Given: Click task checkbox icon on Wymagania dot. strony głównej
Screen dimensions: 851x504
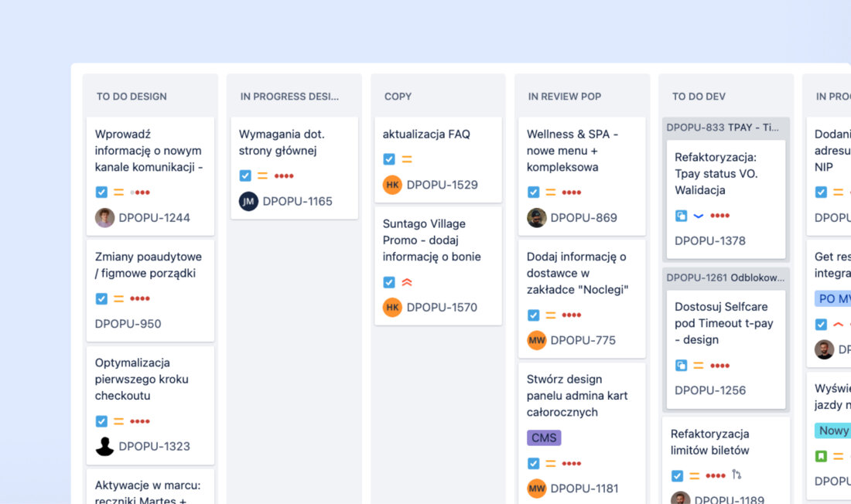Looking at the screenshot, I should [245, 175].
